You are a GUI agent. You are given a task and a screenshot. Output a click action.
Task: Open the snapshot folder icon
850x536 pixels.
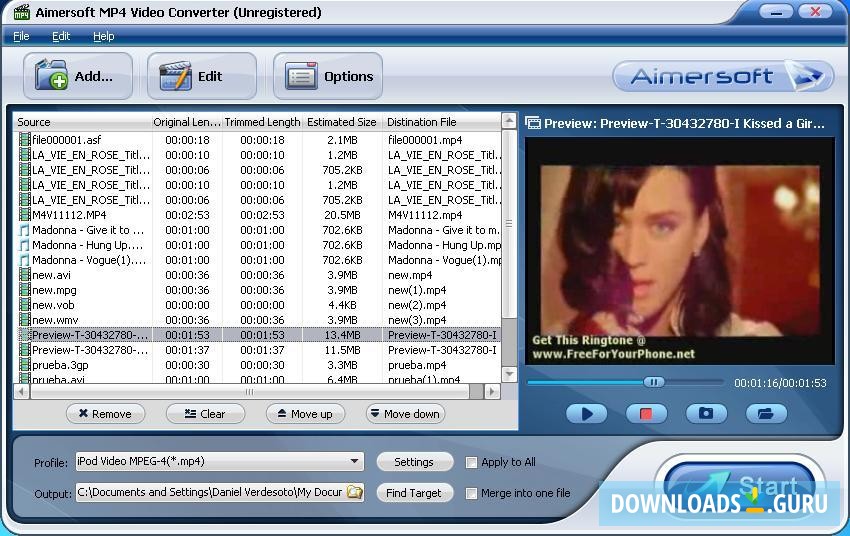(766, 414)
